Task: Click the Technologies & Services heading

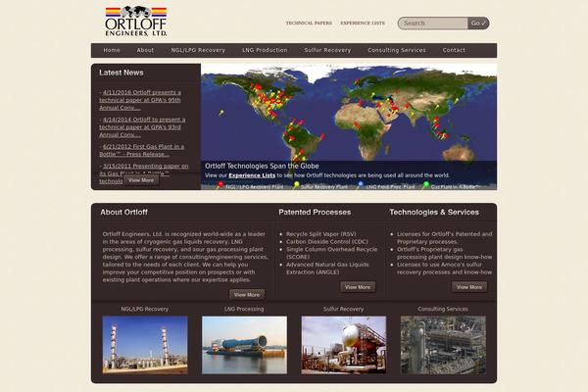Action: (x=434, y=213)
